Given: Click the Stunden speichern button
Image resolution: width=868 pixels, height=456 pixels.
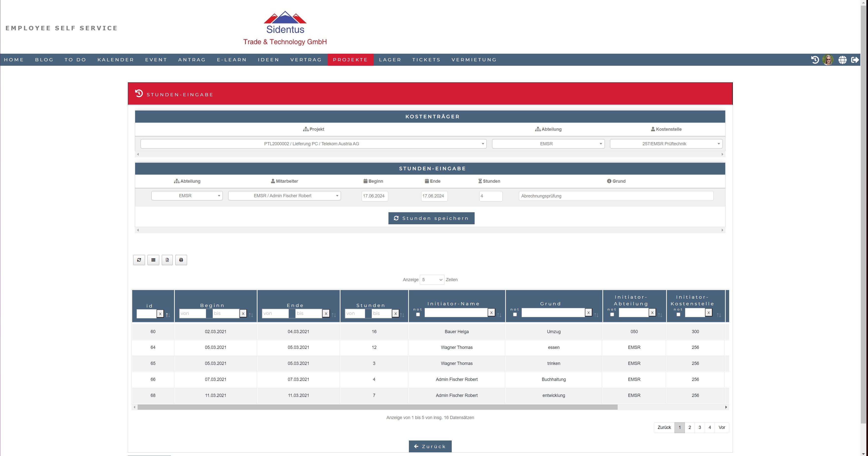Looking at the screenshot, I should point(431,218).
